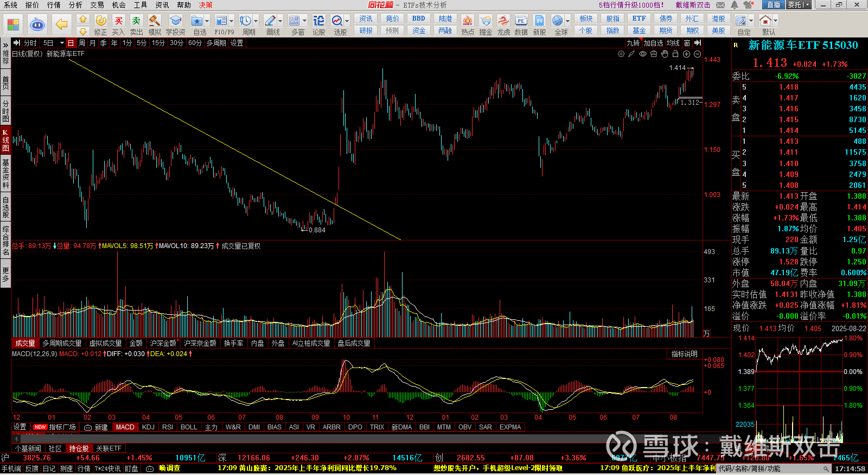Open the 分析 menu
Screen dimensions: 868x475
(75, 5)
